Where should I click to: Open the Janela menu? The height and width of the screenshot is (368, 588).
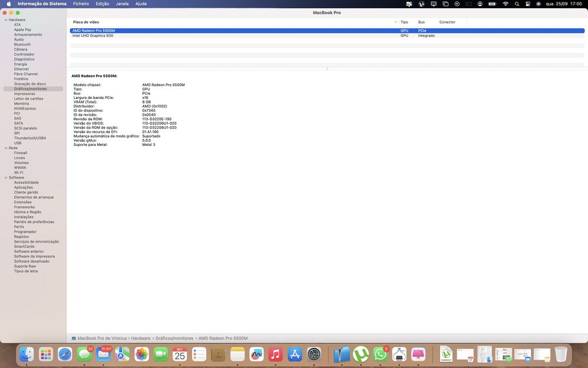122,4
